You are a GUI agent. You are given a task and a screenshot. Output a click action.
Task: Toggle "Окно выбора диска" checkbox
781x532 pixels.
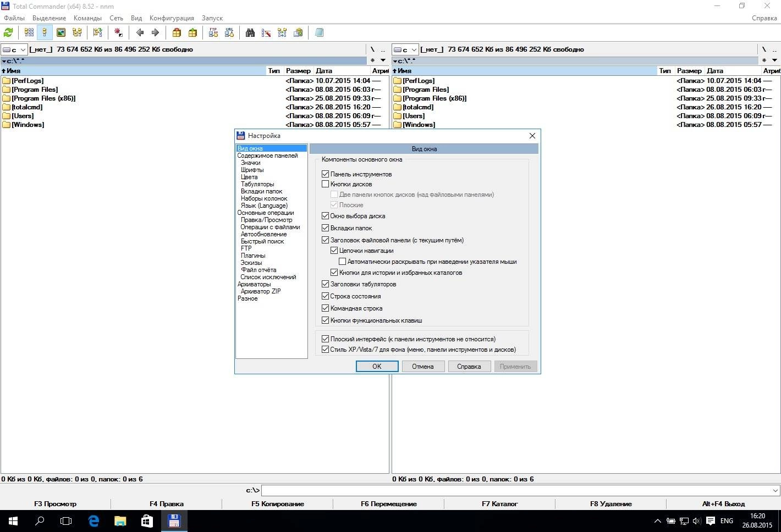click(325, 216)
